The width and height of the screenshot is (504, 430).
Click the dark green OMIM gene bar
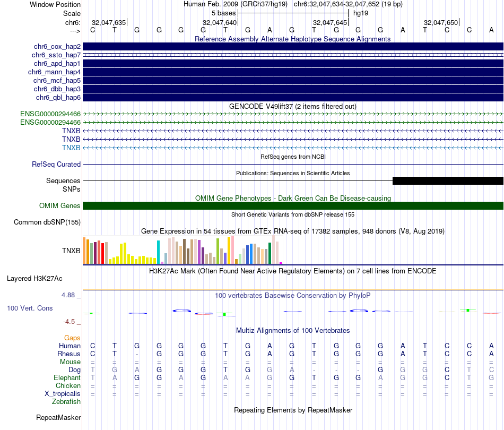coord(293,206)
